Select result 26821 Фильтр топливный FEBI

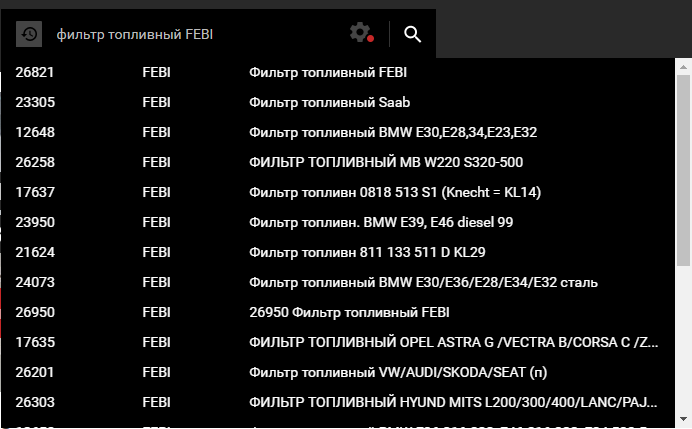(x=338, y=72)
